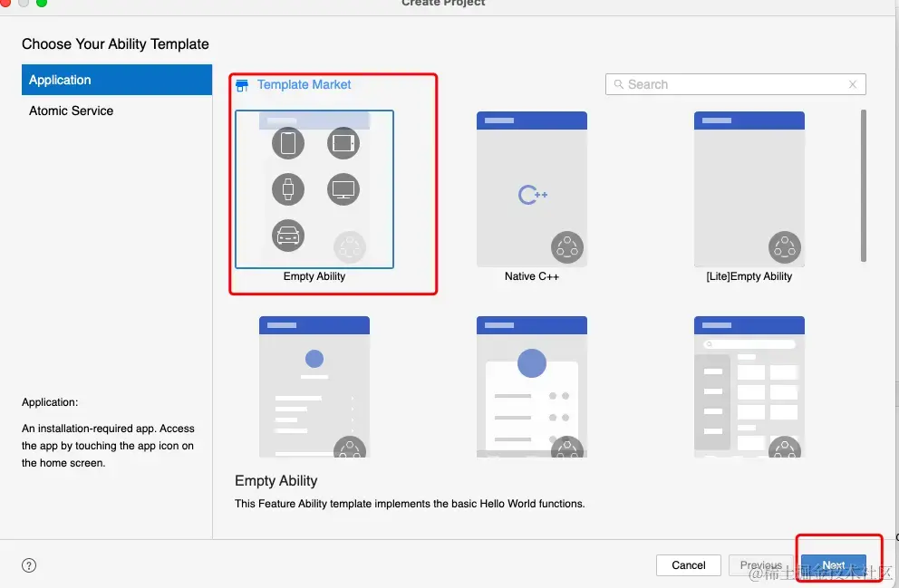Viewport: 899px width, 588px height.
Task: Click the green maximize window button
Action: 42,3
